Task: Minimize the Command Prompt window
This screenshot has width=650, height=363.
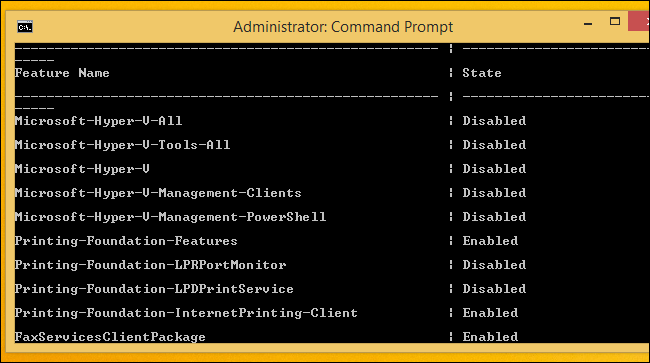Action: coord(588,24)
